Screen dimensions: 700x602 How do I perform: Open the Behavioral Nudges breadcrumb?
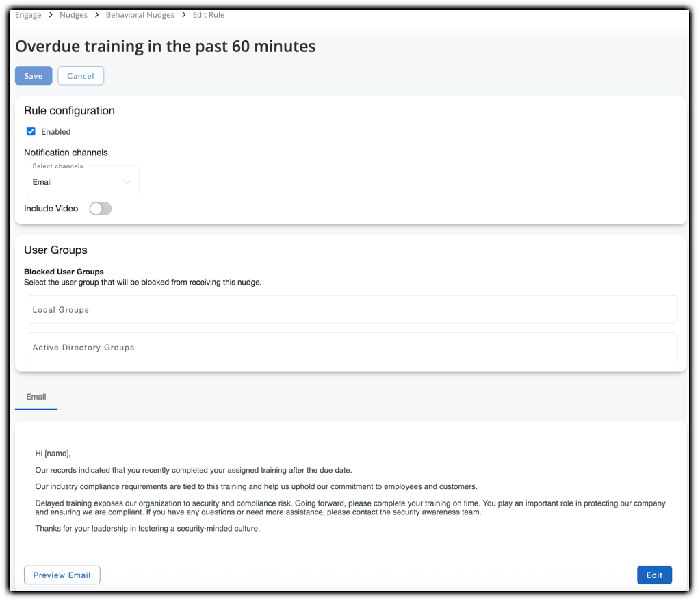[x=140, y=15]
